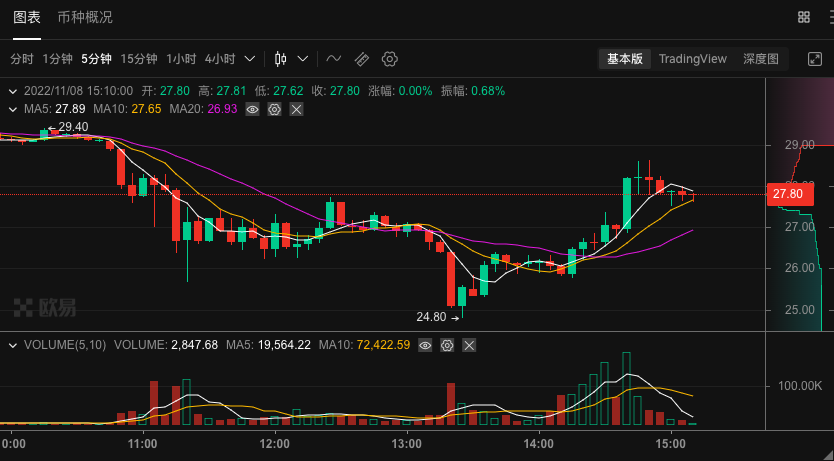834x461 pixels.
Task: Toggle VOLUME indicator visibility eye
Action: coord(425,346)
